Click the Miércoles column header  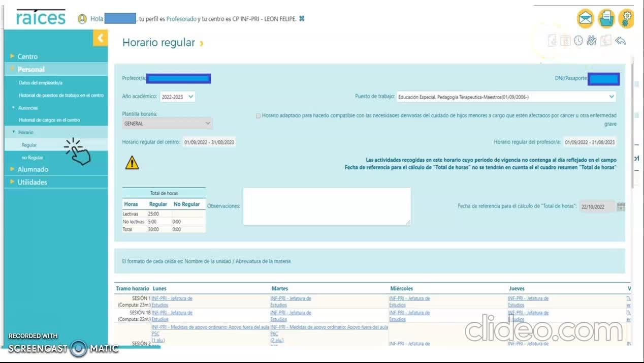click(401, 288)
